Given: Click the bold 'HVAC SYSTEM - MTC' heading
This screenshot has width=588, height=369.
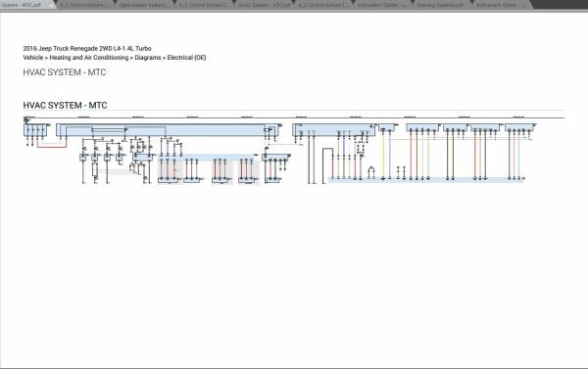Looking at the screenshot, I should click(x=65, y=106).
